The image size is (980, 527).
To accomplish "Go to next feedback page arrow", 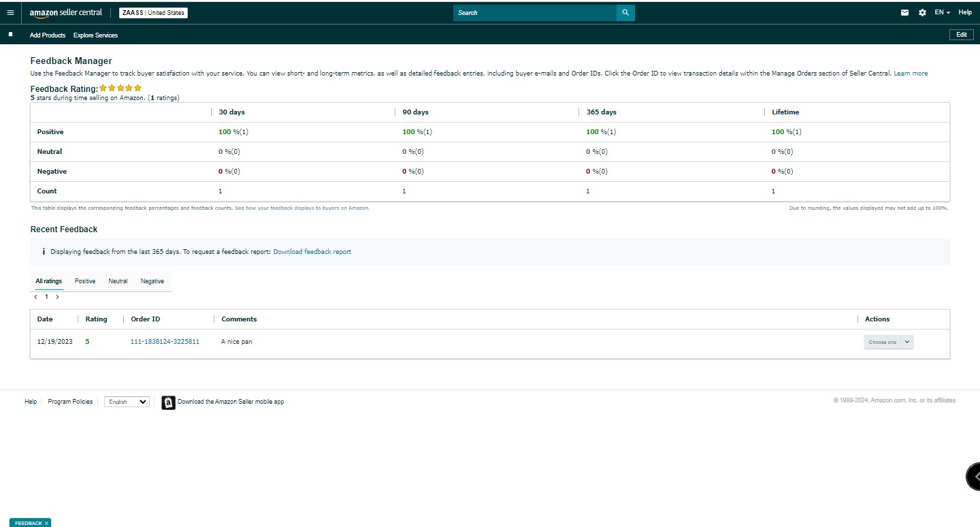I will pos(57,297).
